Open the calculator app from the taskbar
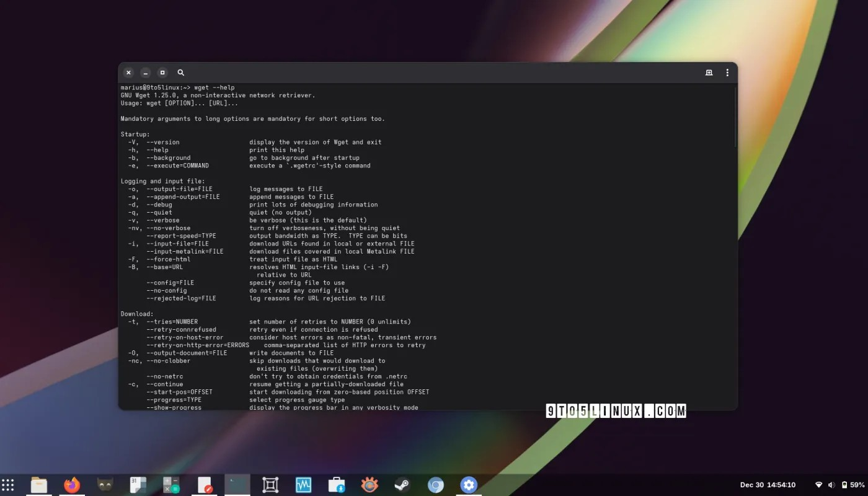 tap(170, 484)
